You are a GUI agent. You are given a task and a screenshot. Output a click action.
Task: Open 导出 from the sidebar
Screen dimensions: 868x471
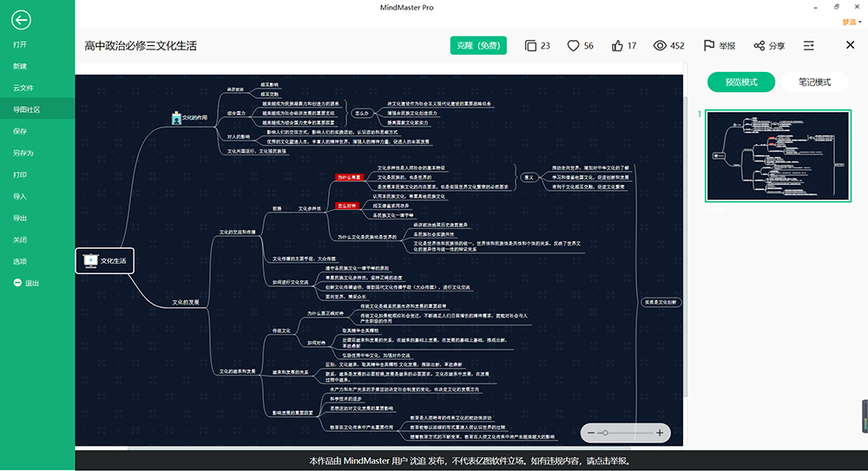click(20, 218)
